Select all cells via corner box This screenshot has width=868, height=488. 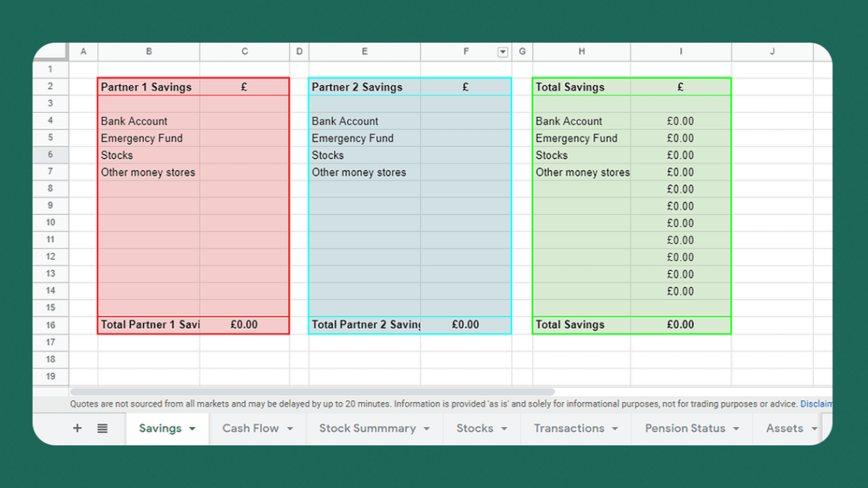click(x=50, y=52)
